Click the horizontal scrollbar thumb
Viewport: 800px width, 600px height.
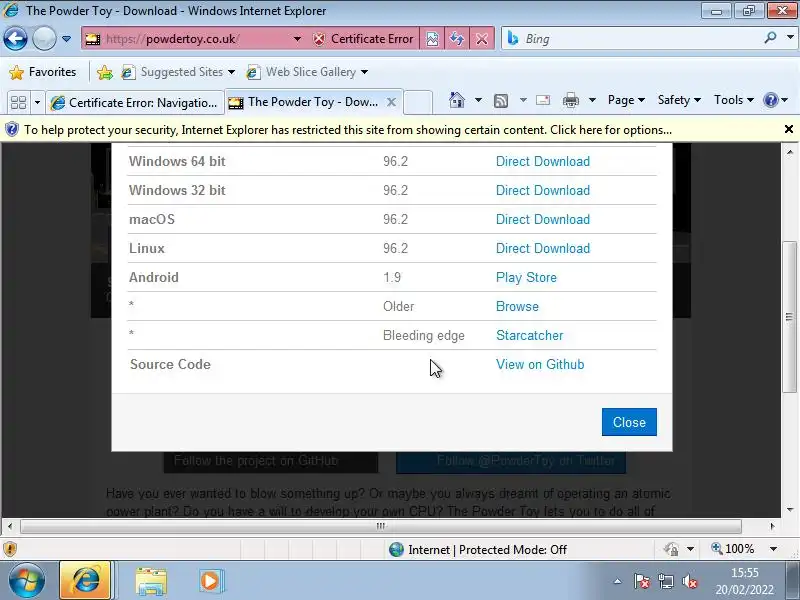point(381,526)
